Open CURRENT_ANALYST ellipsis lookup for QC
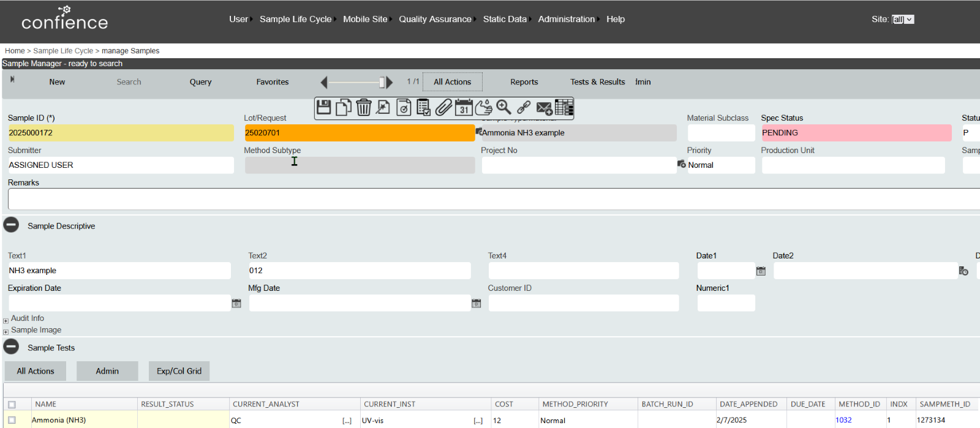 [x=347, y=421]
